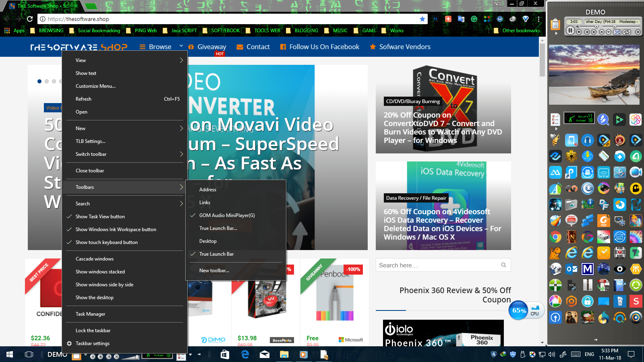
Task: Open Sofware Vendors link
Action: [x=400, y=47]
